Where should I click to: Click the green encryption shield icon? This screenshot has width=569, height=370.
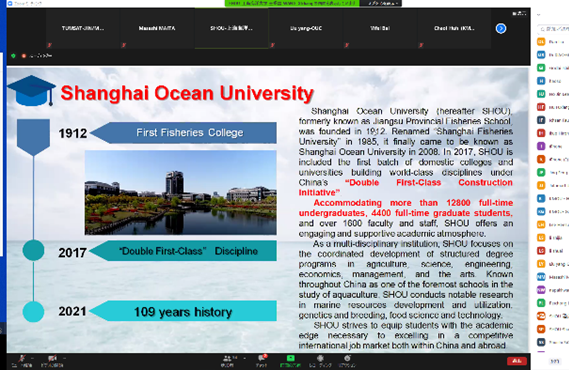(x=13, y=56)
